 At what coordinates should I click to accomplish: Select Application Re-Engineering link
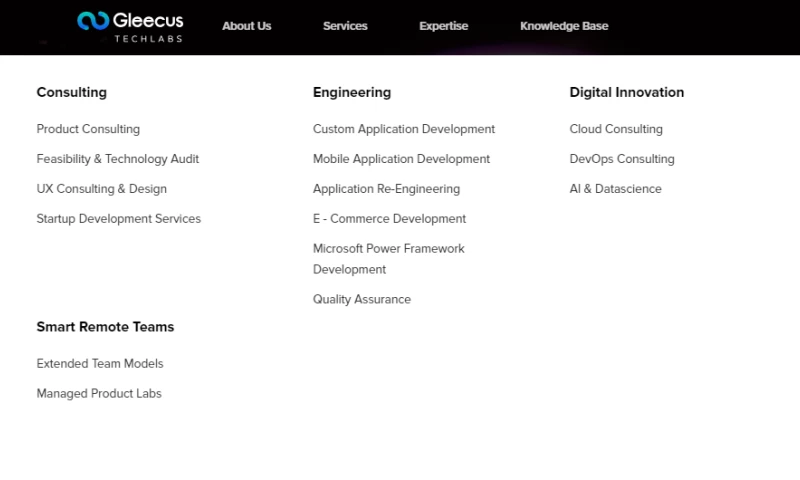386,189
